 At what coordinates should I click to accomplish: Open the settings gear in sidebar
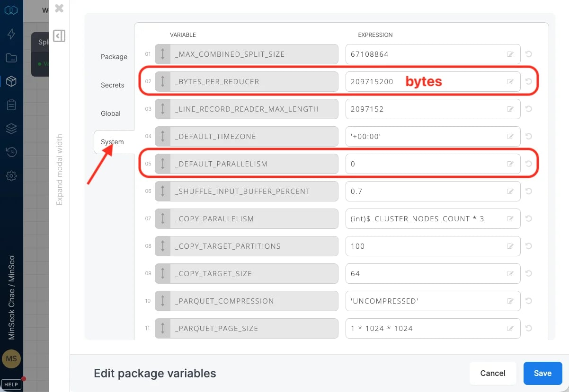coord(11,176)
